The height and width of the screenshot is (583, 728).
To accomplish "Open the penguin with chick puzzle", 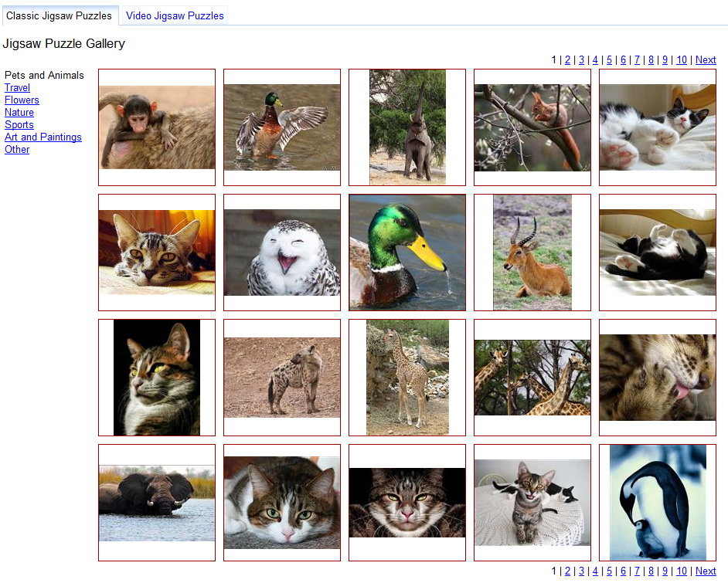I will tap(658, 503).
